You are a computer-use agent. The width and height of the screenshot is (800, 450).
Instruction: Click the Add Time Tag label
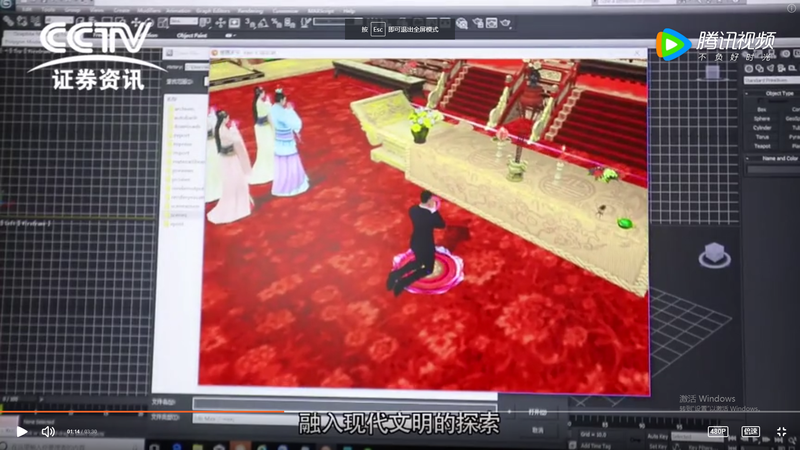(x=595, y=446)
